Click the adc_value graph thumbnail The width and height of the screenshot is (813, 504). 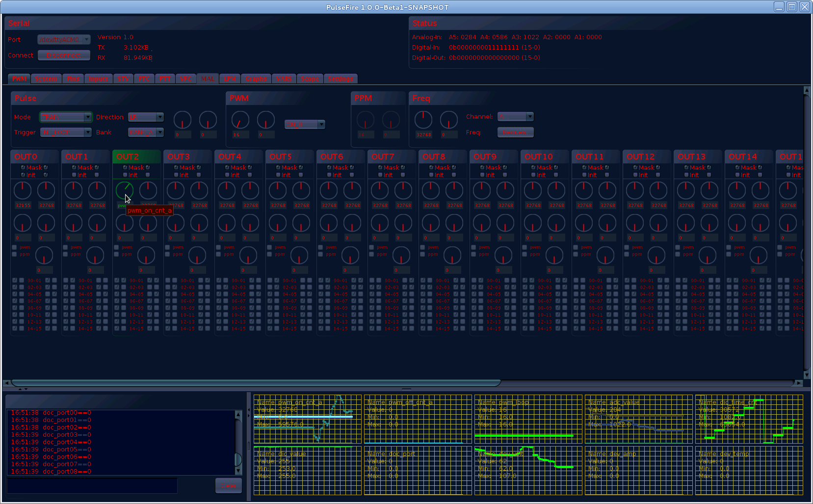(x=638, y=419)
